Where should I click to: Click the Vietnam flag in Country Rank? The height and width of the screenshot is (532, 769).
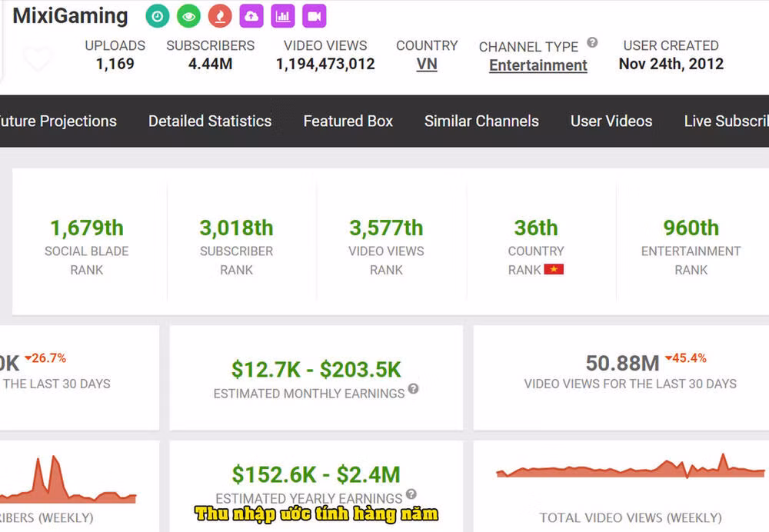click(554, 269)
